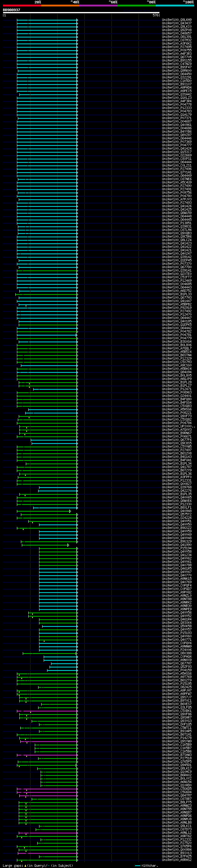Select hit label UniRef100_Q9M600
197x868 pixels.
tap(177, 71)
